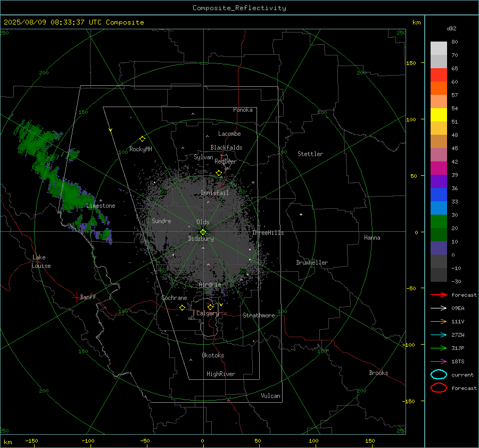Select the blue 33–36 dBZ color swatch
479x448 pixels.
click(439, 195)
